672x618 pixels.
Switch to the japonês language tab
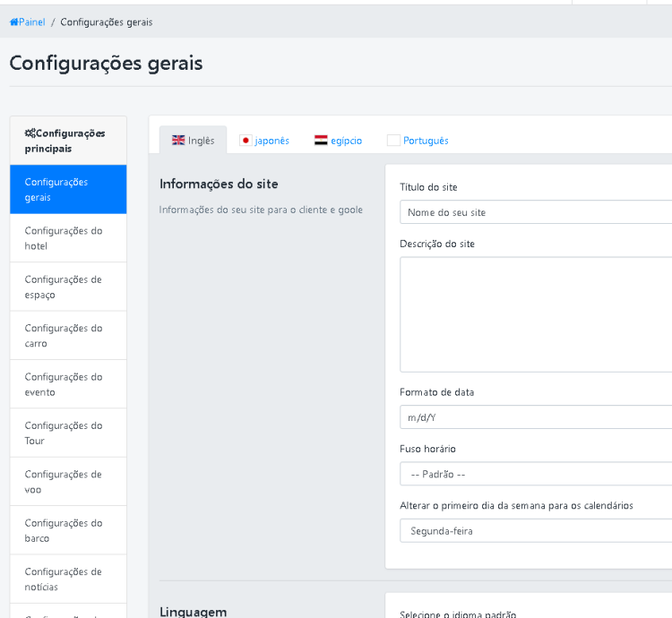point(271,141)
